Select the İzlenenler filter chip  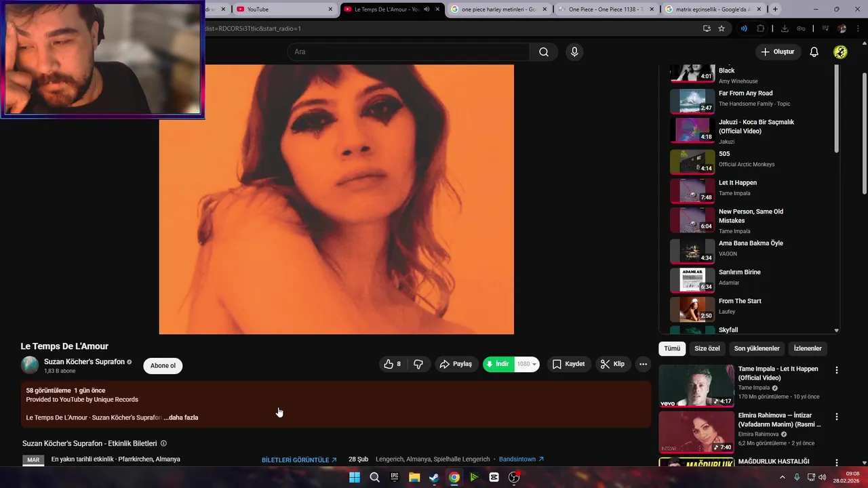point(808,348)
